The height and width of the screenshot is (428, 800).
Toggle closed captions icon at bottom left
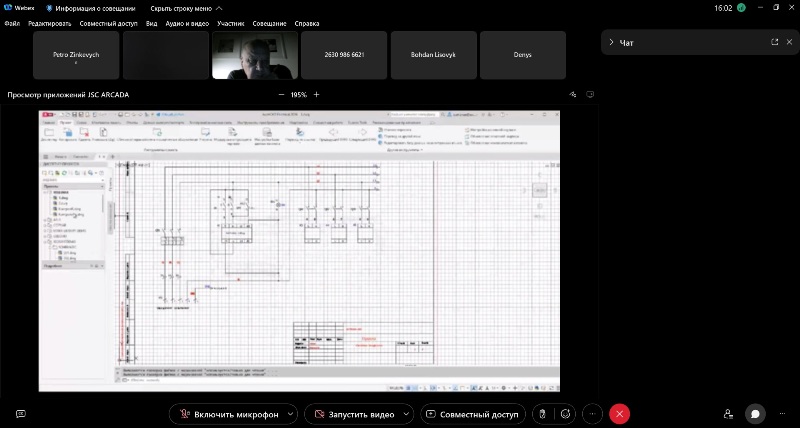point(21,414)
